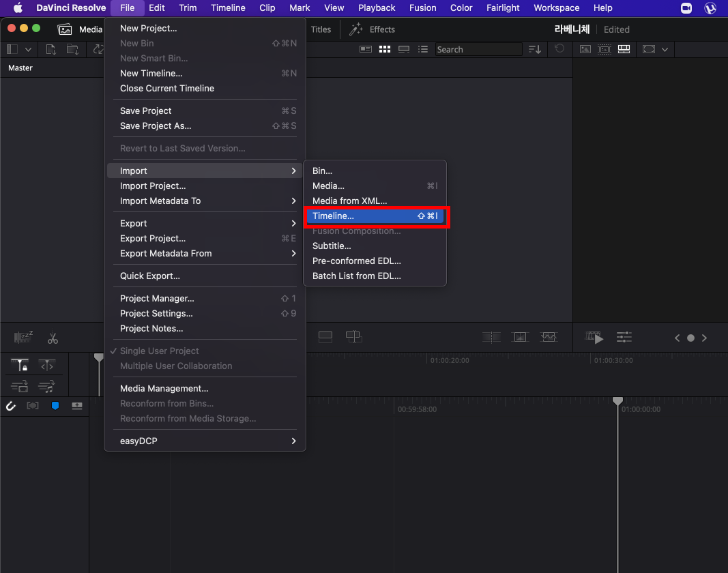The height and width of the screenshot is (573, 728).
Task: Click the Zoom status icon in menu bar
Action: 686,8
